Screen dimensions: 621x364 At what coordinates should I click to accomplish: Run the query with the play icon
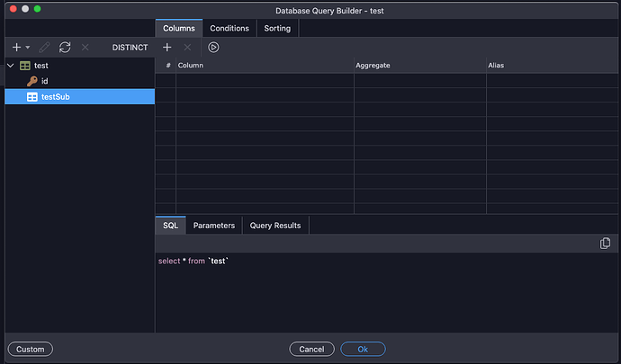(x=213, y=48)
